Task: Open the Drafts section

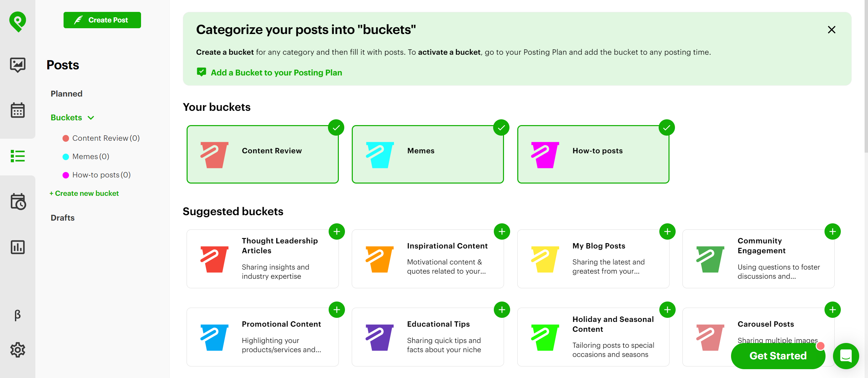Action: click(x=62, y=218)
